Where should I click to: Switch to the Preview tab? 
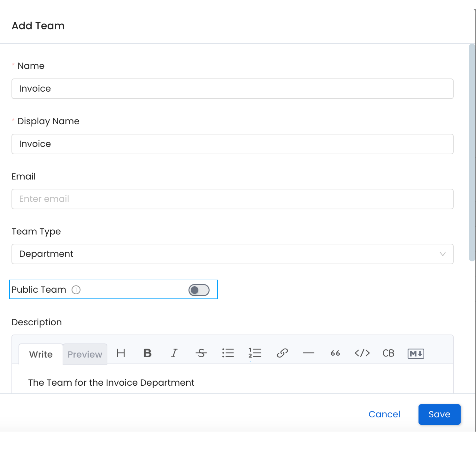pos(85,354)
